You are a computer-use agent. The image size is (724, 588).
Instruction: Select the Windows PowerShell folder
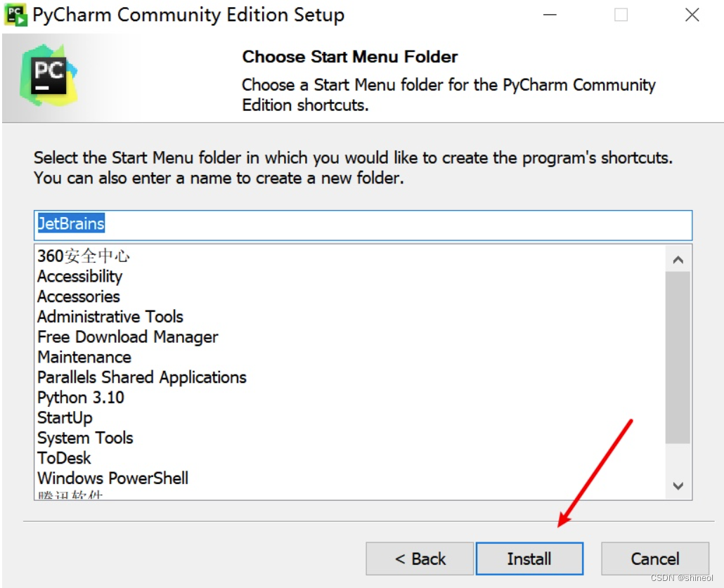pyautogui.click(x=113, y=478)
